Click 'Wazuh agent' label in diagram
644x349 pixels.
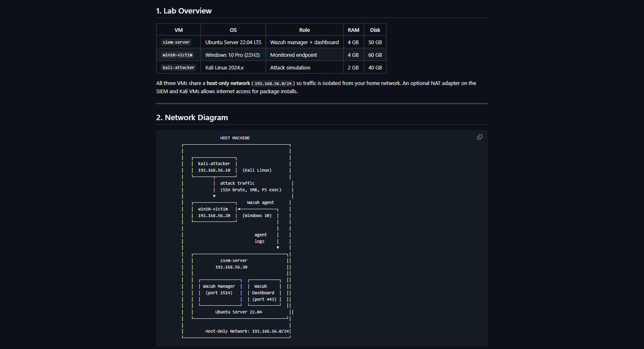pyautogui.click(x=261, y=203)
